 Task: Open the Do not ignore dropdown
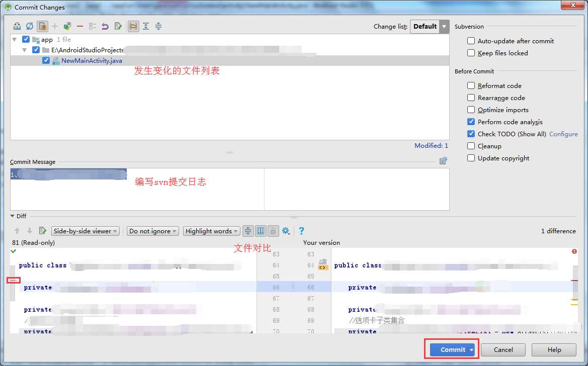[152, 231]
